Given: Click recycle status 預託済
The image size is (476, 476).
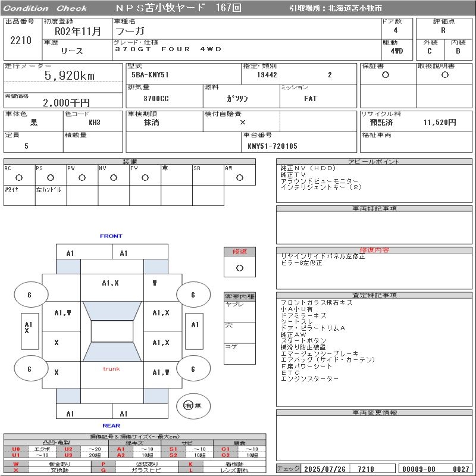Looking at the screenshot, I should 381,123.
